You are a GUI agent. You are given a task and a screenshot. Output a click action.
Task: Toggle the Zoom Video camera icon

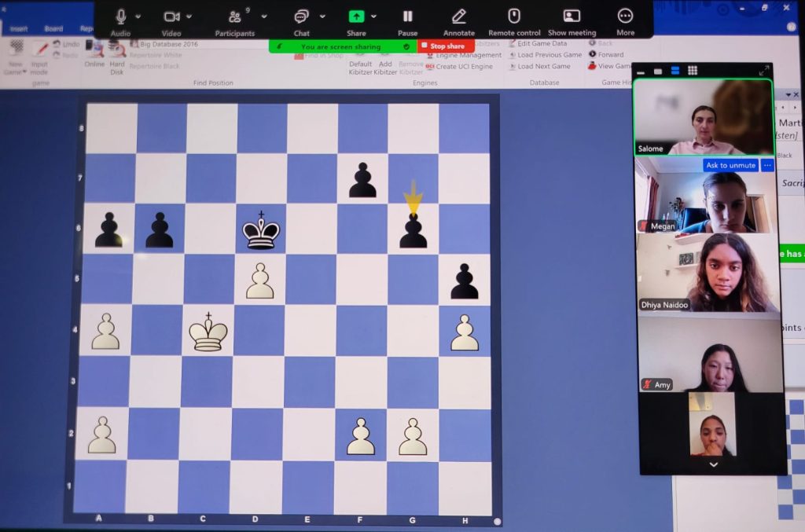tap(171, 17)
